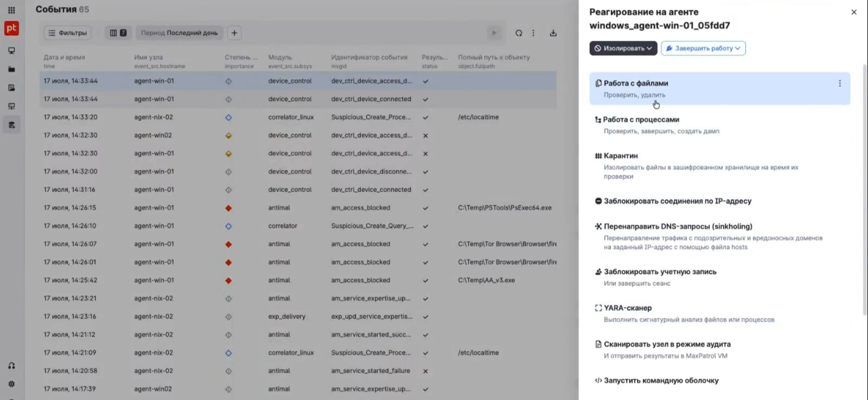Open settings gear in sidebar
The image size is (868, 400).
(11, 384)
